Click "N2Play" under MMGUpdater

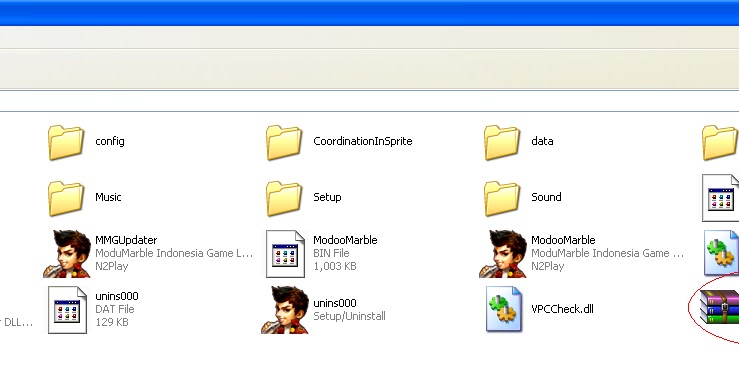pos(111,266)
